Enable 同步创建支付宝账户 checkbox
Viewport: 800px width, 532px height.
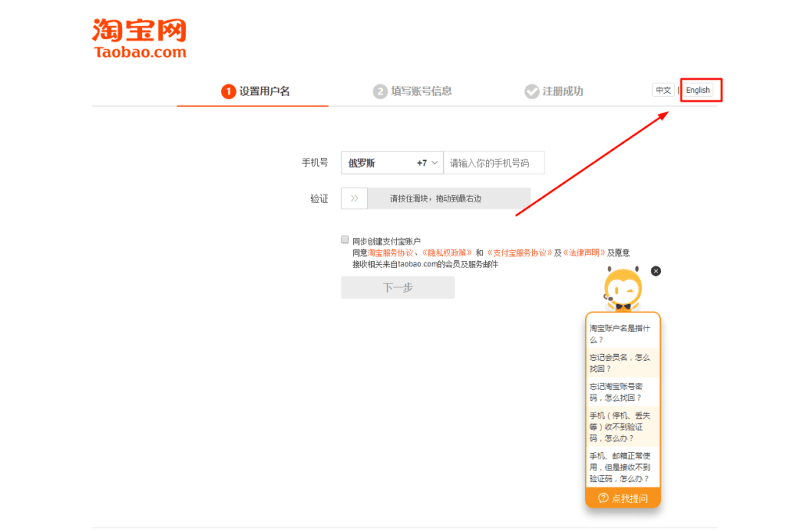coord(345,240)
